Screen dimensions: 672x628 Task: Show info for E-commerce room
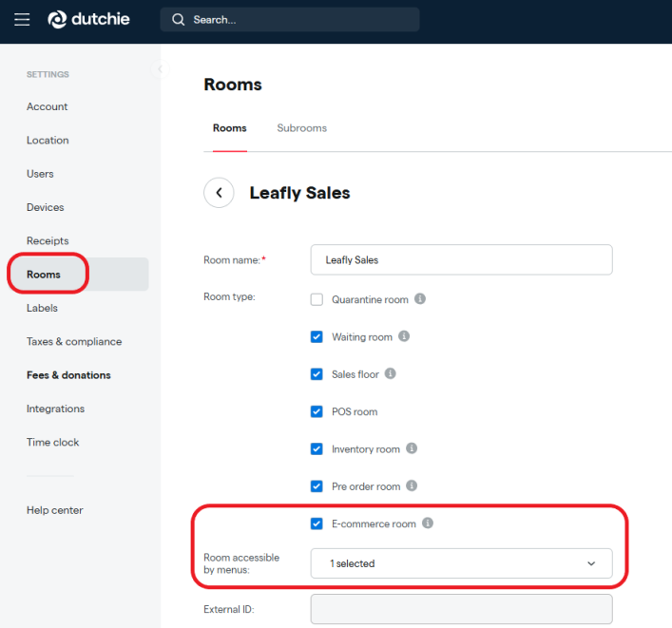click(428, 523)
